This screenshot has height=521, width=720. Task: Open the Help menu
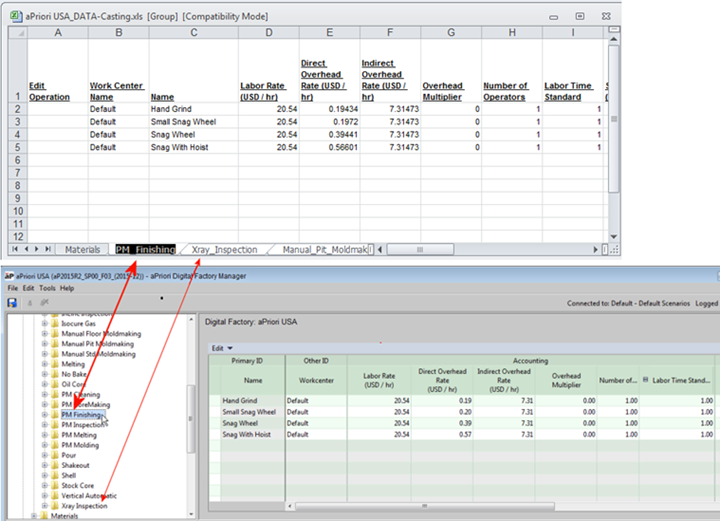67,288
